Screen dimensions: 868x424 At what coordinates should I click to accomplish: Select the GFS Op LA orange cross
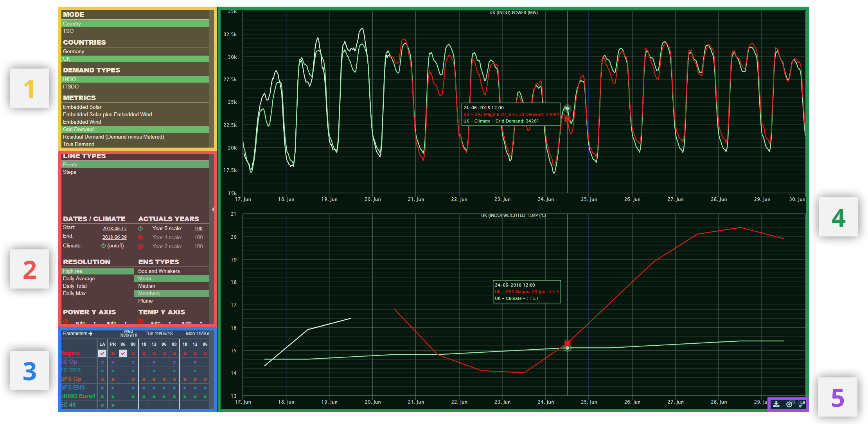click(x=102, y=379)
